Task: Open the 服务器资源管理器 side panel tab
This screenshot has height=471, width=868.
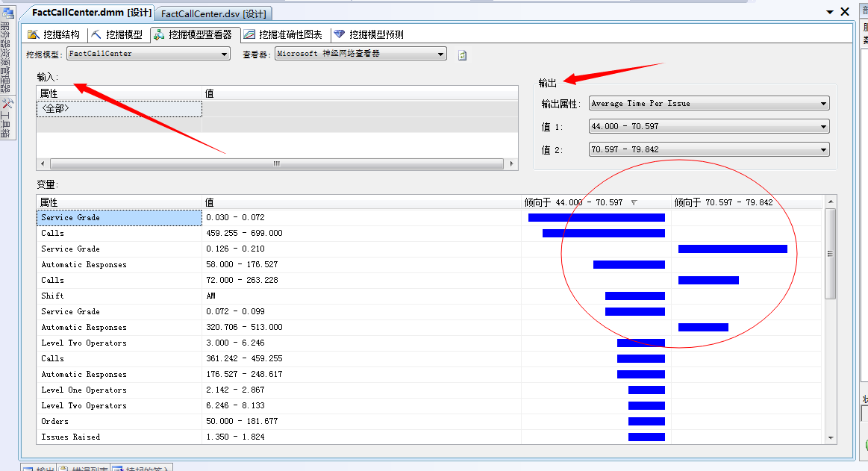Action: pyautogui.click(x=7, y=49)
